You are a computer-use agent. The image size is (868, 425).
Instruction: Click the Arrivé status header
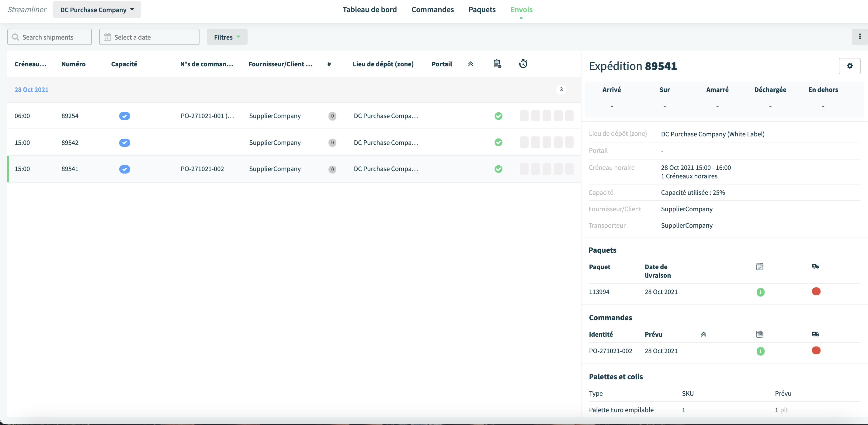(612, 90)
